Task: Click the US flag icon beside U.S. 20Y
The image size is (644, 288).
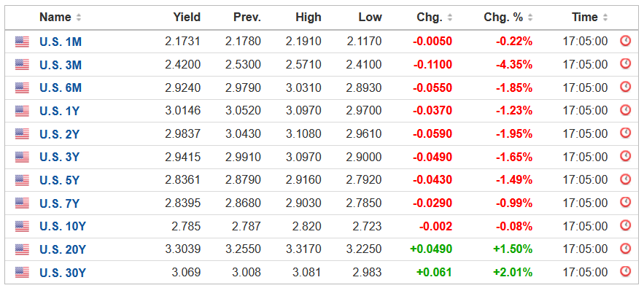Action: click(22, 249)
